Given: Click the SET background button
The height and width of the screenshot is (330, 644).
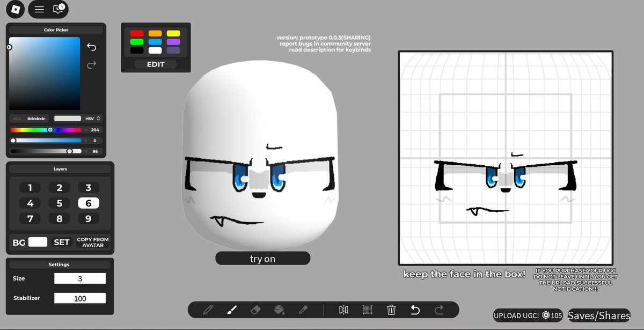Looking at the screenshot, I should (x=62, y=243).
